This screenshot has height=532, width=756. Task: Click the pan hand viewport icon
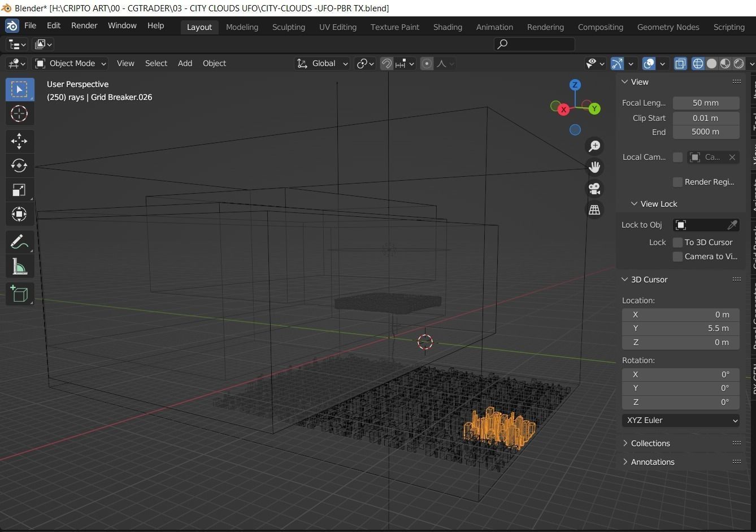pyautogui.click(x=594, y=167)
